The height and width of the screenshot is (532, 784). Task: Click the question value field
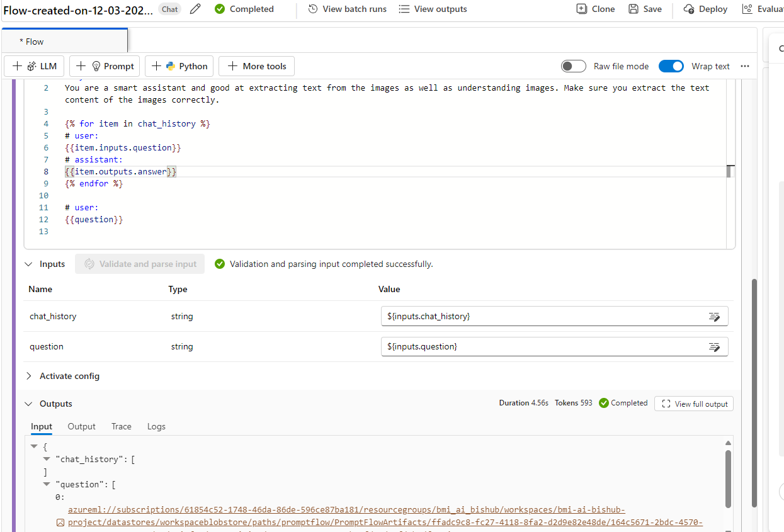click(x=555, y=346)
